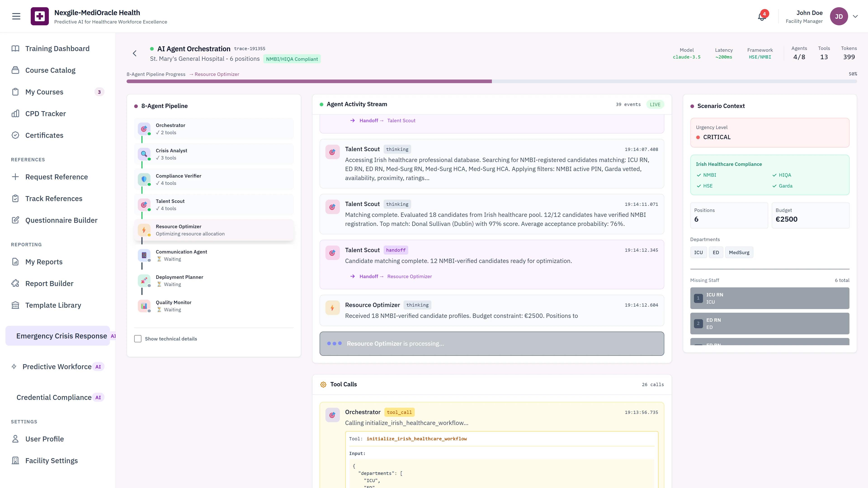Select the Deployment Planner rocket icon
The height and width of the screenshot is (488, 868).
pyautogui.click(x=144, y=281)
